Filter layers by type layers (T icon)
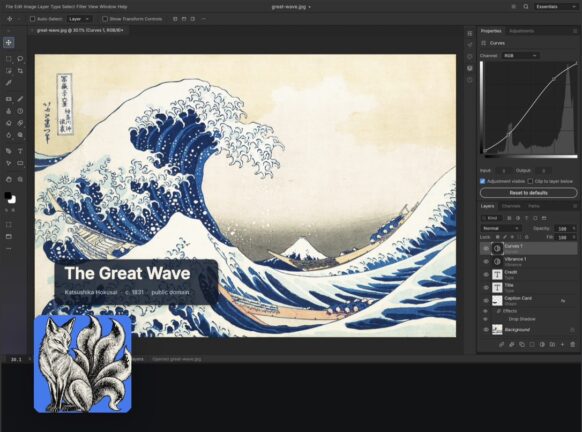 pyautogui.click(x=526, y=218)
